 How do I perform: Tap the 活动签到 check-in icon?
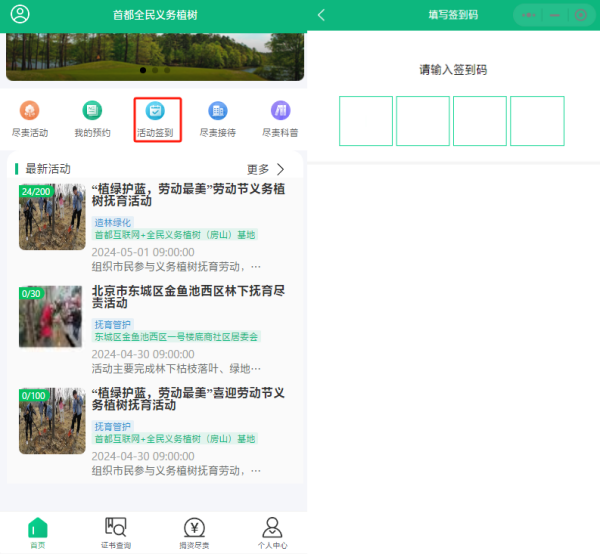(x=155, y=117)
